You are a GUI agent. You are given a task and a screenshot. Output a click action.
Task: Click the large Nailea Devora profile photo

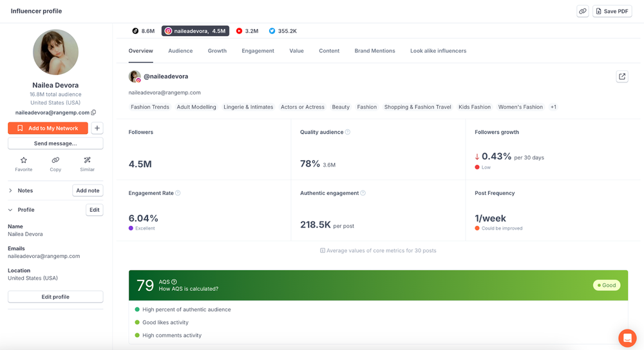(x=55, y=52)
